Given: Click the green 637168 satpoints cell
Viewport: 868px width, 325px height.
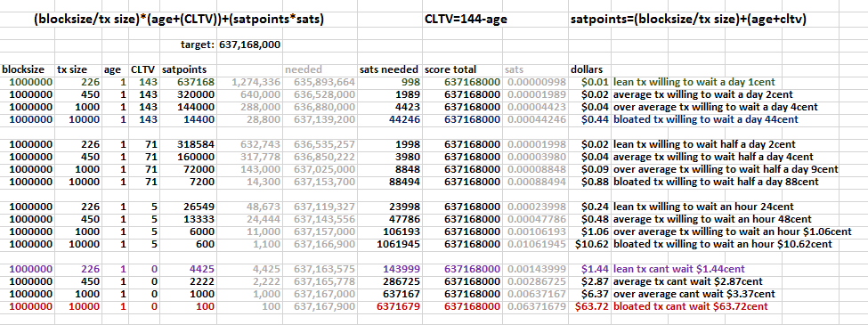Looking at the screenshot, I should pos(188,81).
